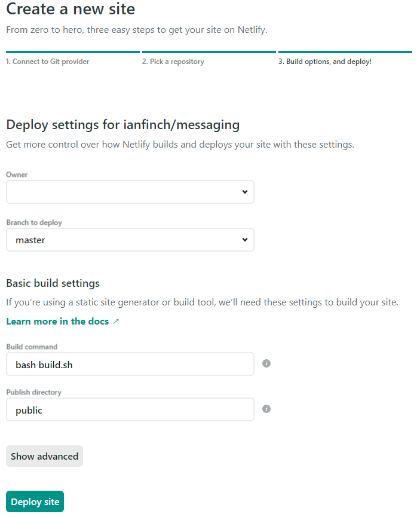
Task: Select step 3 Build options, and deploy!
Action: coord(324,62)
